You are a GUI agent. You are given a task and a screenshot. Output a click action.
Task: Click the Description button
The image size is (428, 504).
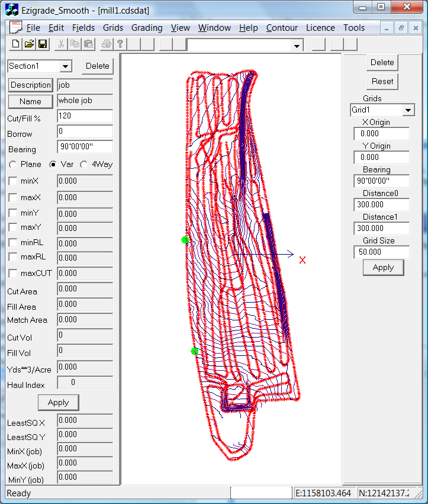point(31,85)
